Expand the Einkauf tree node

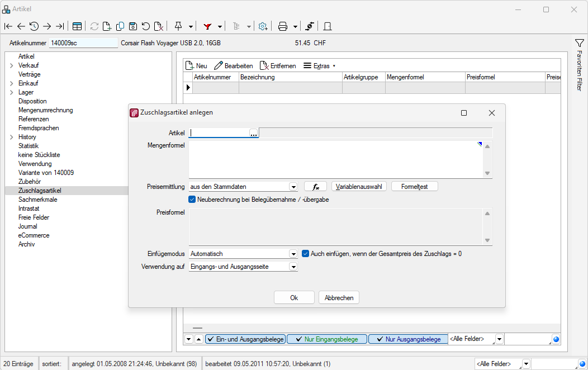(x=12, y=83)
